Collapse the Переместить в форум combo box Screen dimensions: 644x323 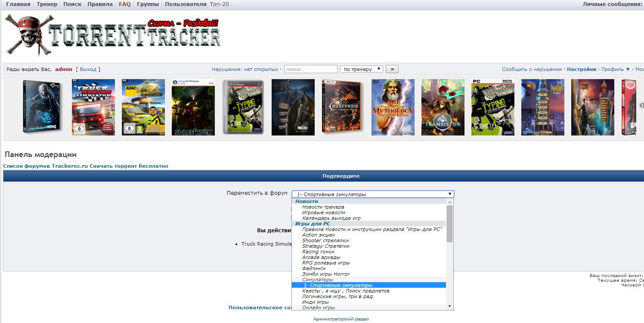(x=373, y=194)
